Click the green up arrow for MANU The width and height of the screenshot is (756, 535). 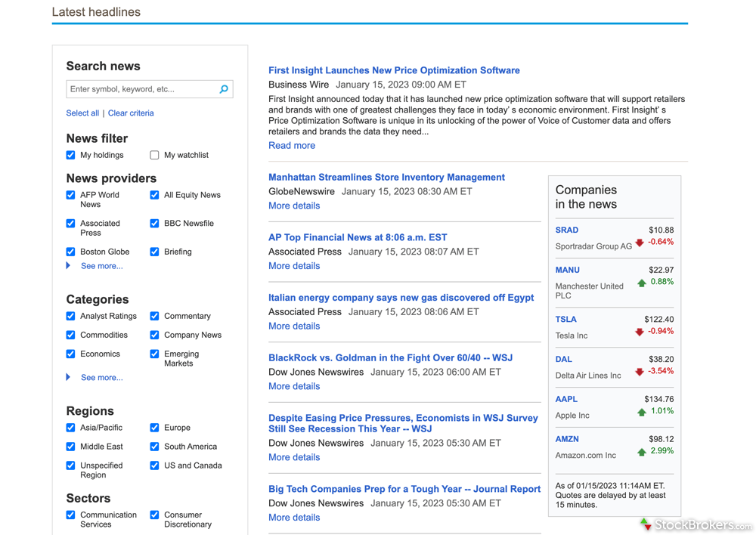[x=642, y=283]
